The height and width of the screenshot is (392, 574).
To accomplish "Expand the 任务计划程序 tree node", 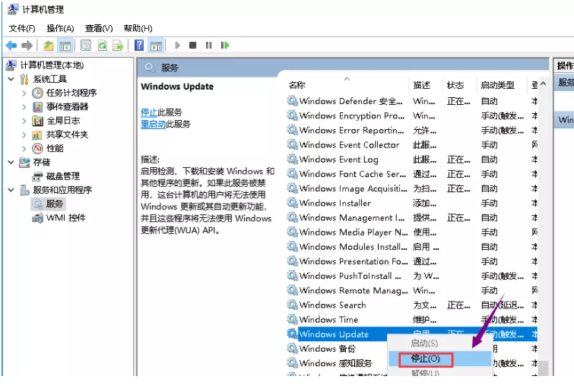I will 24,93.
